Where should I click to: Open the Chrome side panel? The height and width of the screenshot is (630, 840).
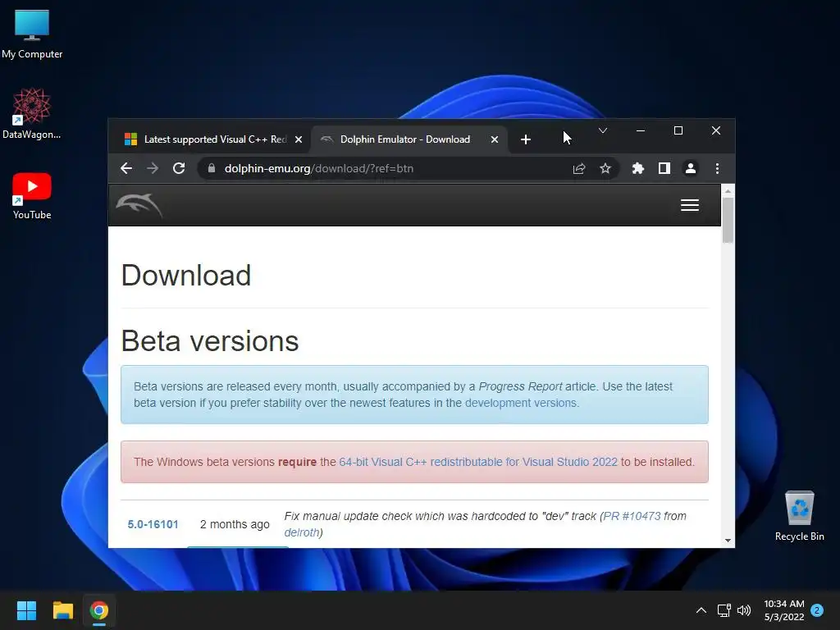point(664,169)
